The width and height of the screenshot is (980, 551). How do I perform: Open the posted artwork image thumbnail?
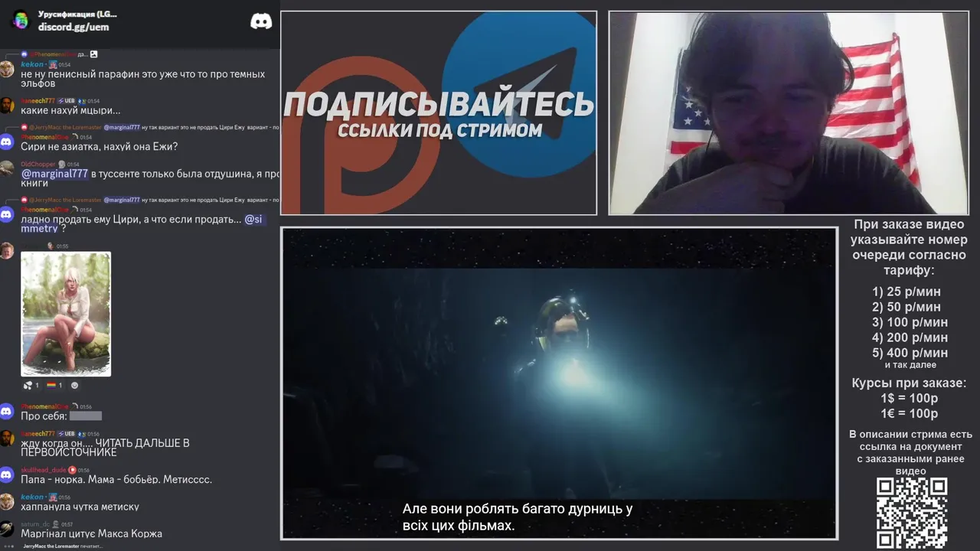[x=66, y=314]
